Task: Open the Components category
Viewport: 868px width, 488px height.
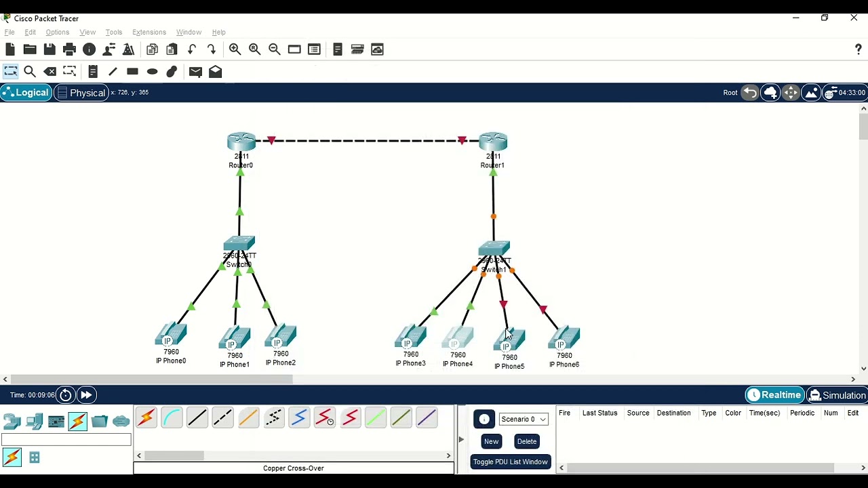Action: click(56, 422)
